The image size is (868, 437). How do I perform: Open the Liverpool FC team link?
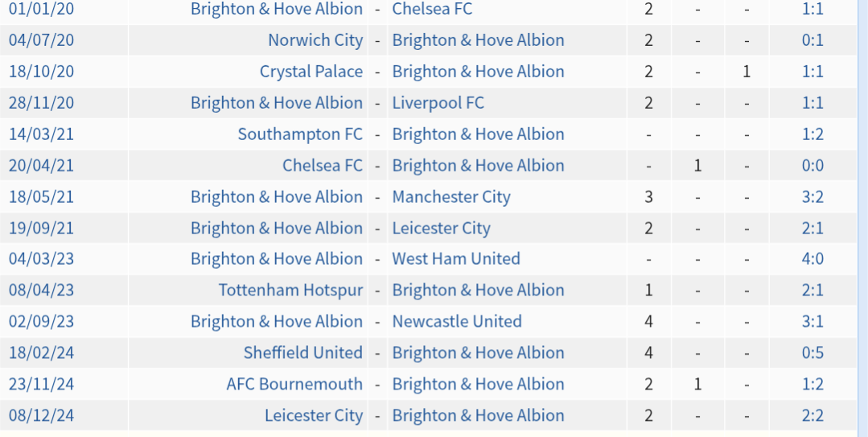click(438, 102)
